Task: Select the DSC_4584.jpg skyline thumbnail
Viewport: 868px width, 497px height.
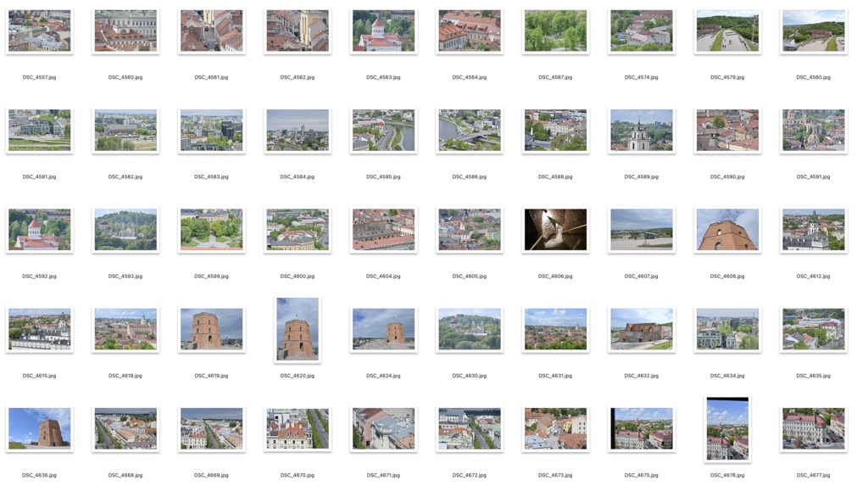Action: point(298,131)
